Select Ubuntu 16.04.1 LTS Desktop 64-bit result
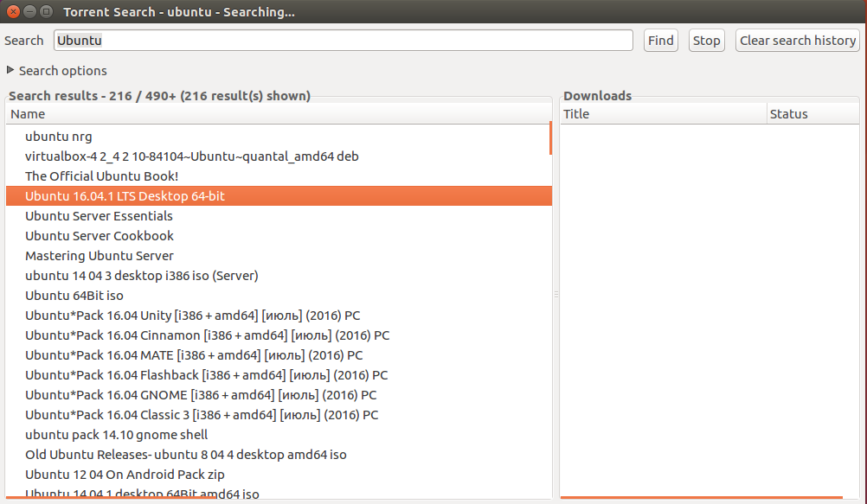 point(125,196)
